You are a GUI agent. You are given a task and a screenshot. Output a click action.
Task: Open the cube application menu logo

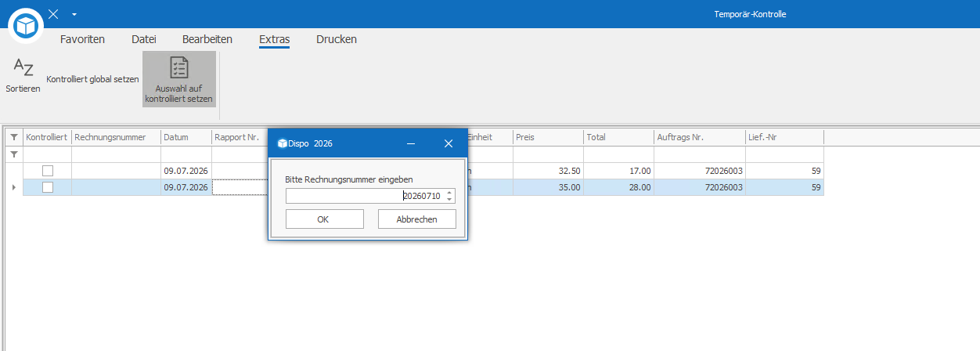click(27, 26)
